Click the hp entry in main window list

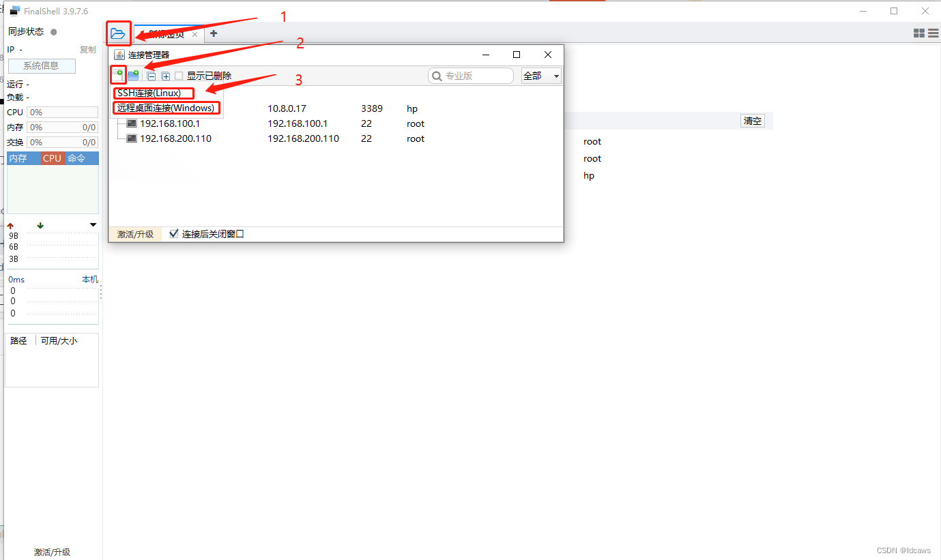[x=589, y=175]
